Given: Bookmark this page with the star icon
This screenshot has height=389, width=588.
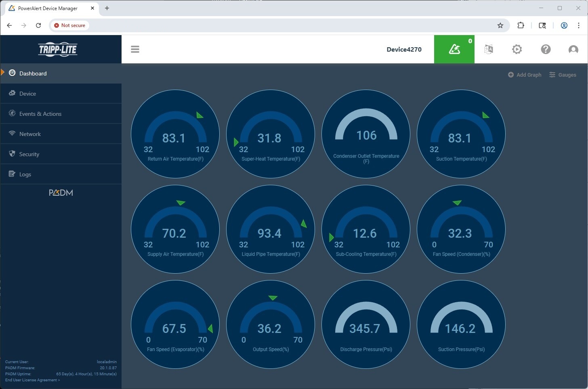Looking at the screenshot, I should (500, 25).
